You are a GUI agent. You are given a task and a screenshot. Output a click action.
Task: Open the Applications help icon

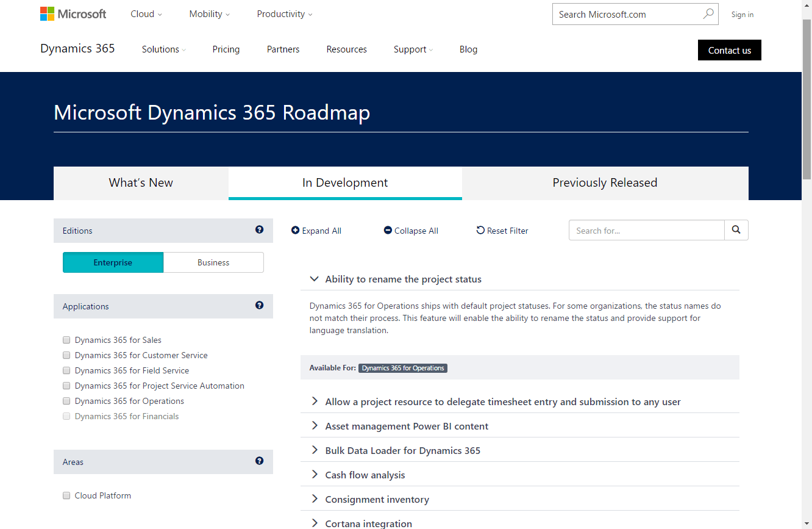pyautogui.click(x=259, y=306)
